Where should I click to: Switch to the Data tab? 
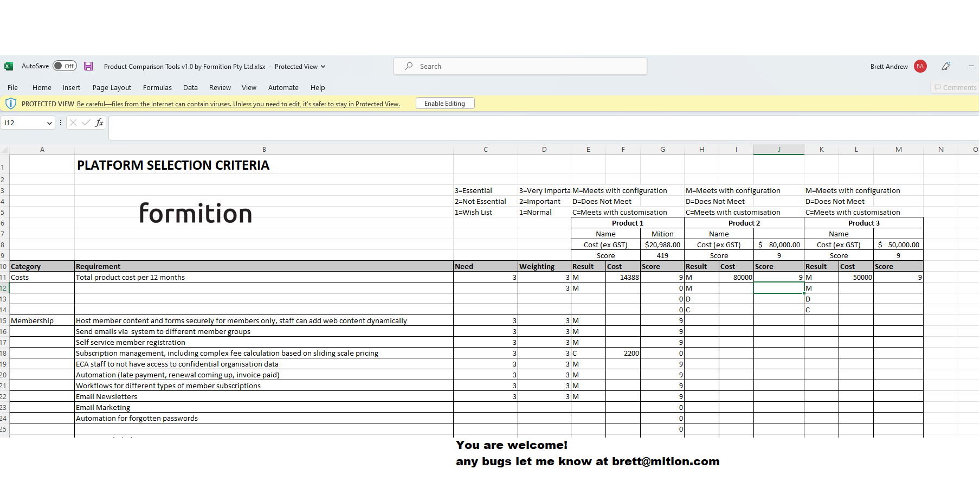tap(190, 87)
